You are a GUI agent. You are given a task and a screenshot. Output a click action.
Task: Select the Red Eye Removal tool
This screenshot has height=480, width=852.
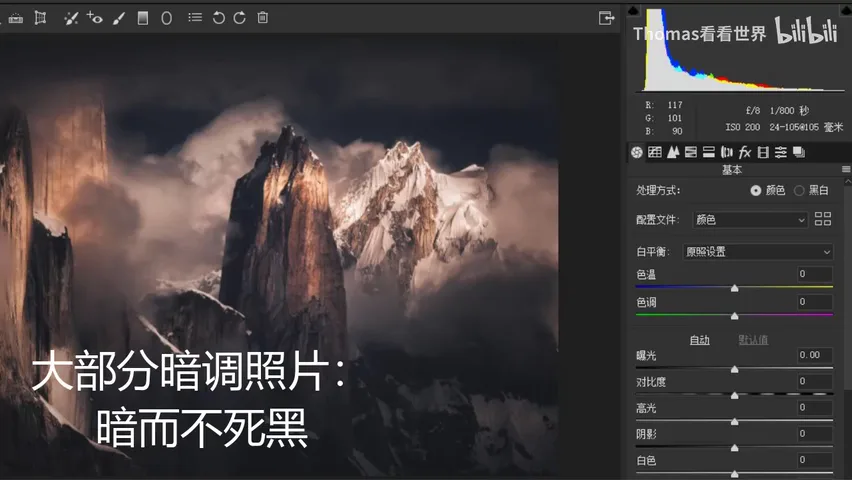[x=95, y=18]
